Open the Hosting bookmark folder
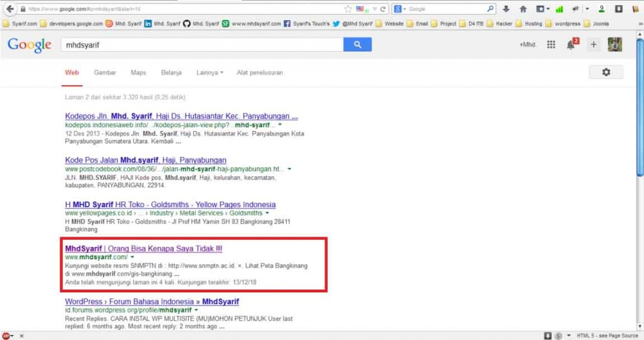The width and height of the screenshot is (644, 340). [x=528, y=24]
